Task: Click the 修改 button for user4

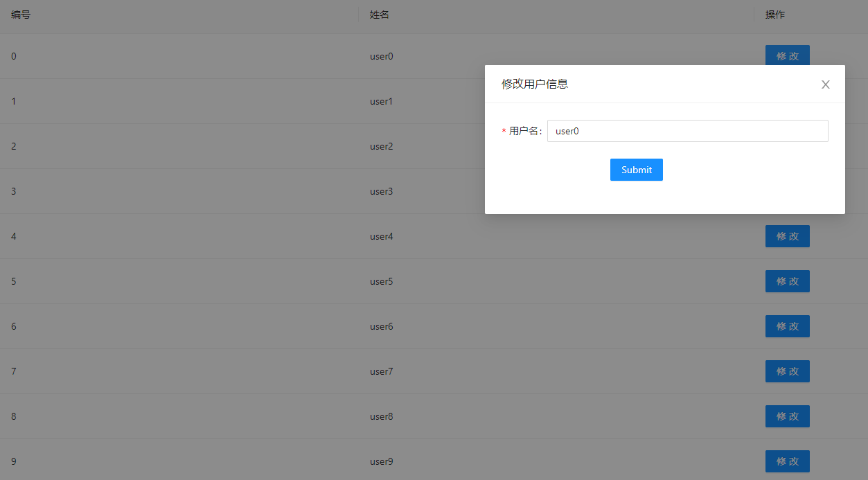Action: coord(787,236)
